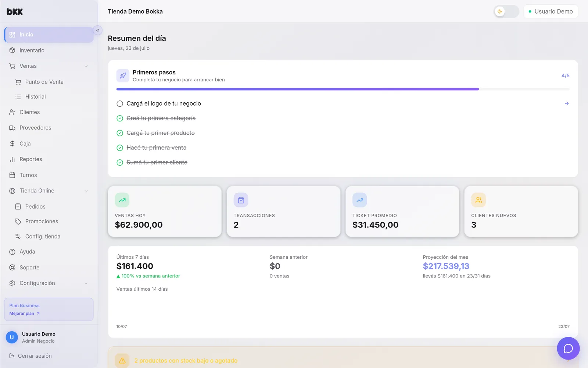Click the Soporte lifebuoy icon

(x=12, y=268)
